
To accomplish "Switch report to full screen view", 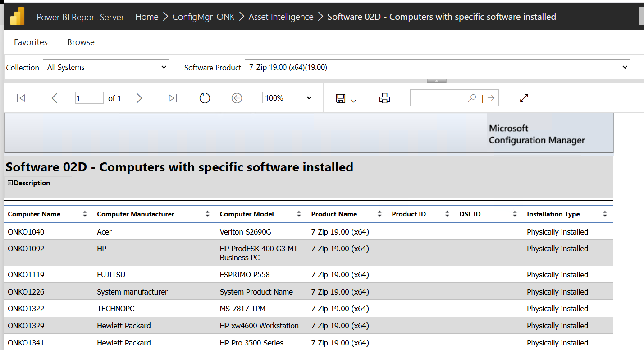I will coord(524,98).
